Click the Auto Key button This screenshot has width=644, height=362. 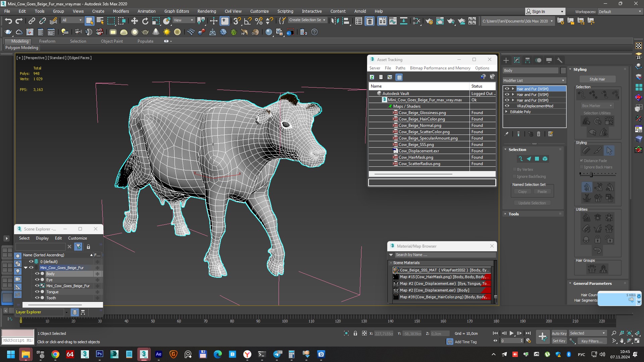pyautogui.click(x=559, y=333)
